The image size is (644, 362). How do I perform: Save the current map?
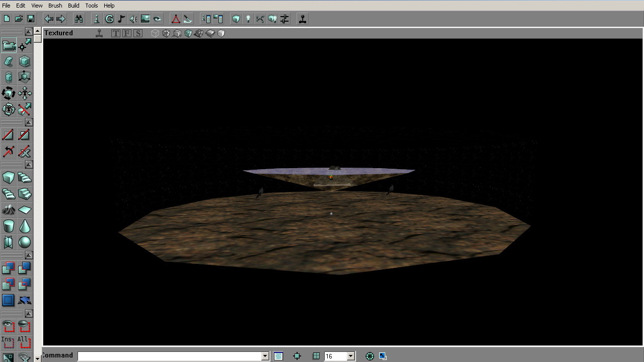(x=31, y=19)
